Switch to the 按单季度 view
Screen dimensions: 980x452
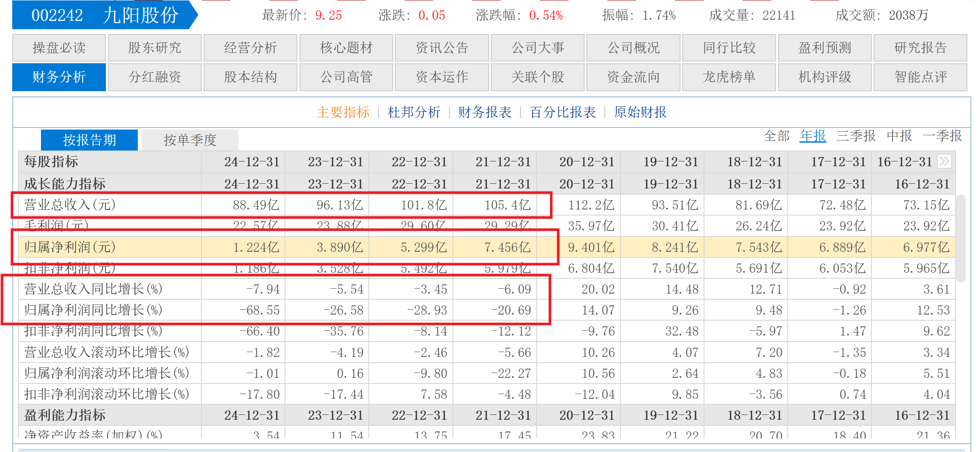click(190, 140)
